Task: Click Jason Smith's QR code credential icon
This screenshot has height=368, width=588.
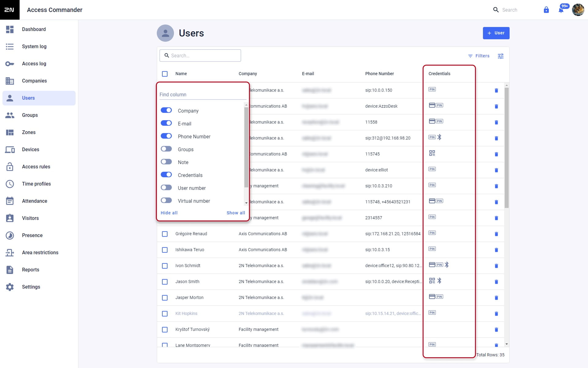Action: (432, 281)
